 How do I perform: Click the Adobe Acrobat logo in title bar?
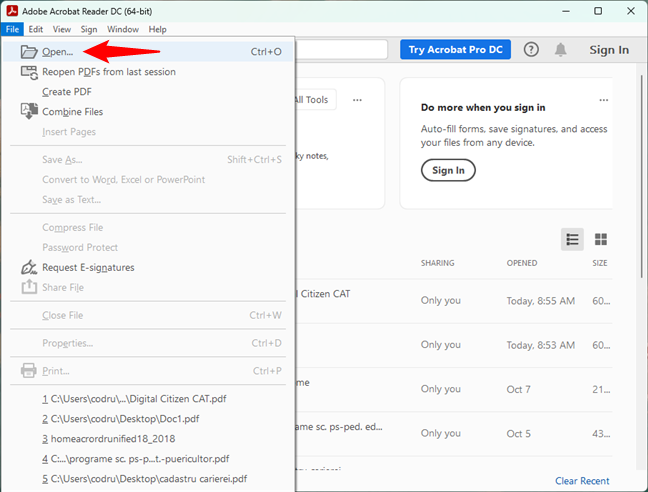coord(12,11)
